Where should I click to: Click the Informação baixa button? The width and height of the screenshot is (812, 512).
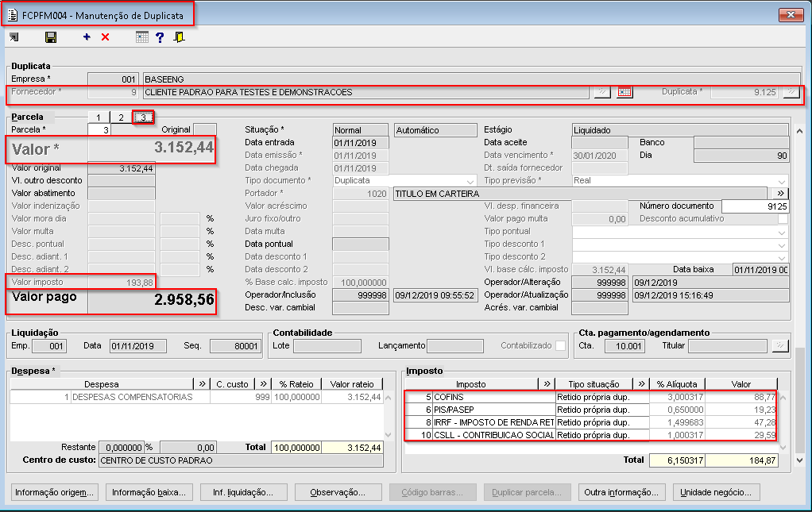pyautogui.click(x=149, y=492)
